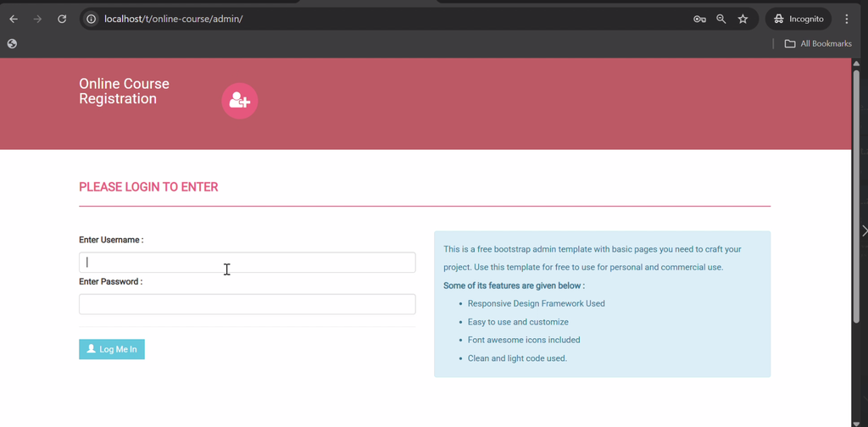Click the side panel chevron at right edge

(865, 230)
